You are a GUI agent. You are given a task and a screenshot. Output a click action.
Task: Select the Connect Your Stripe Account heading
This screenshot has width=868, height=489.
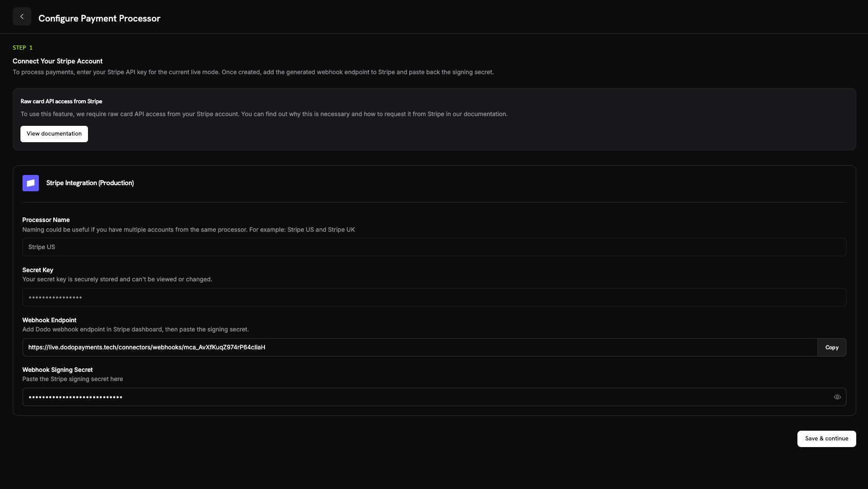point(58,61)
